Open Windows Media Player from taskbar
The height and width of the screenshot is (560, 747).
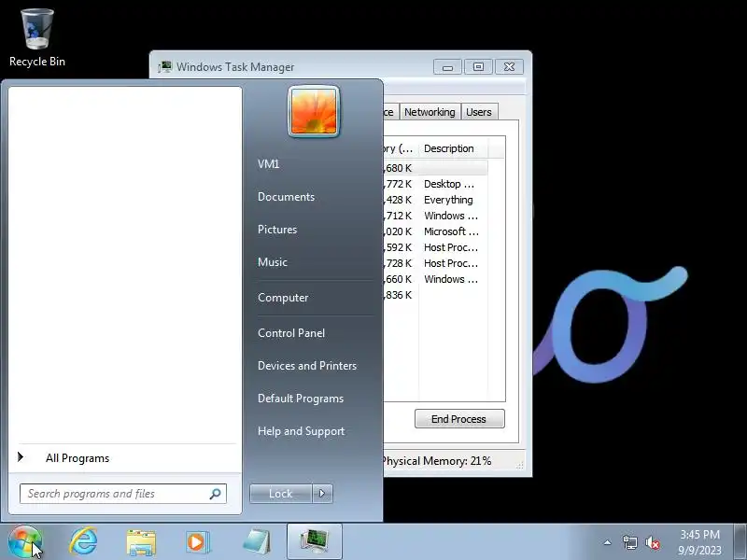[197, 542]
